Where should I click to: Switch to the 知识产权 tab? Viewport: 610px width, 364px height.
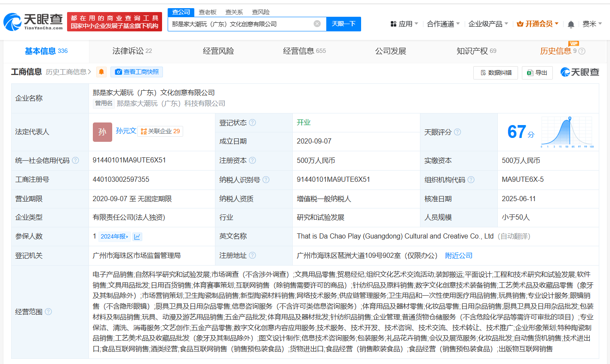click(476, 51)
